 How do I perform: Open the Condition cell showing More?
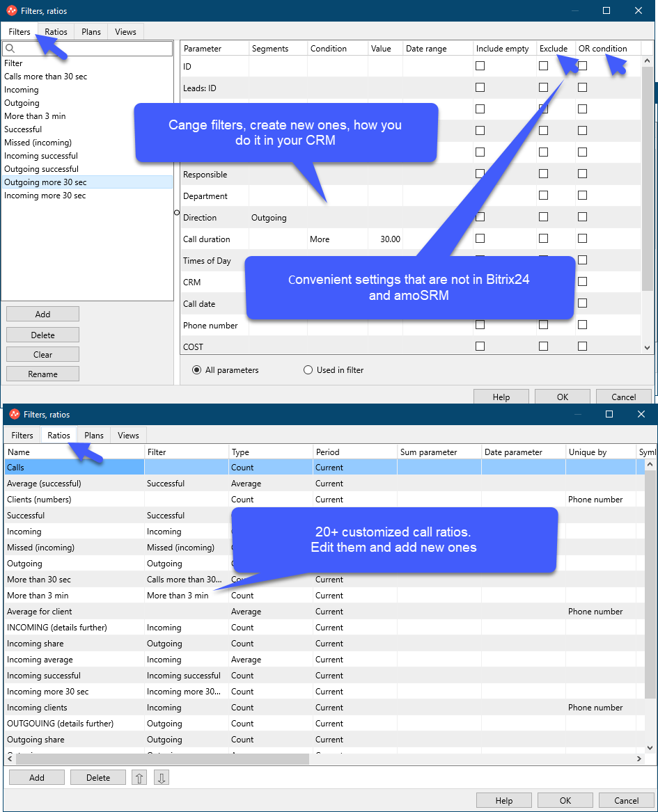point(338,239)
